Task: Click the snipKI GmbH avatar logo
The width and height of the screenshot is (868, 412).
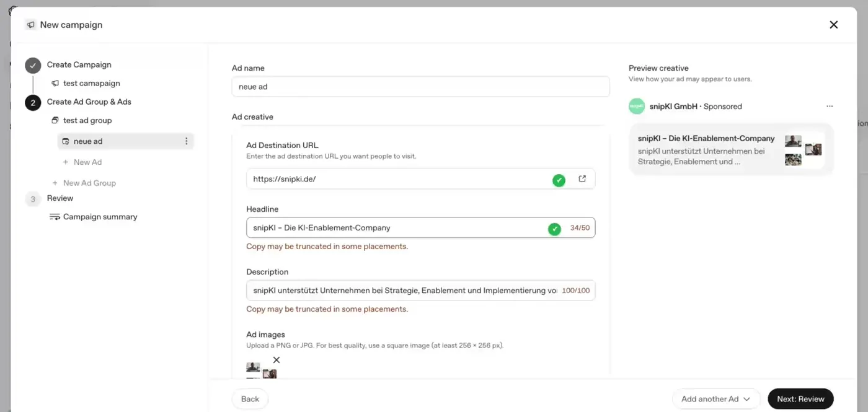Action: click(x=637, y=106)
